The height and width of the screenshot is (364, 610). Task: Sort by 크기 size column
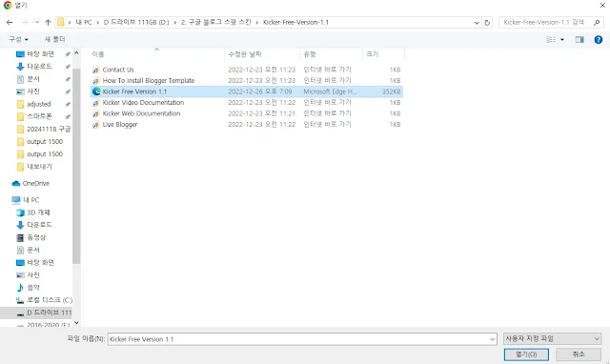tap(383, 54)
